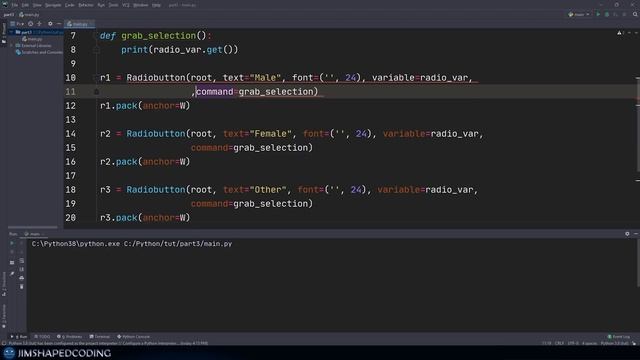Click the Run with Coverage icon

click(x=616, y=15)
